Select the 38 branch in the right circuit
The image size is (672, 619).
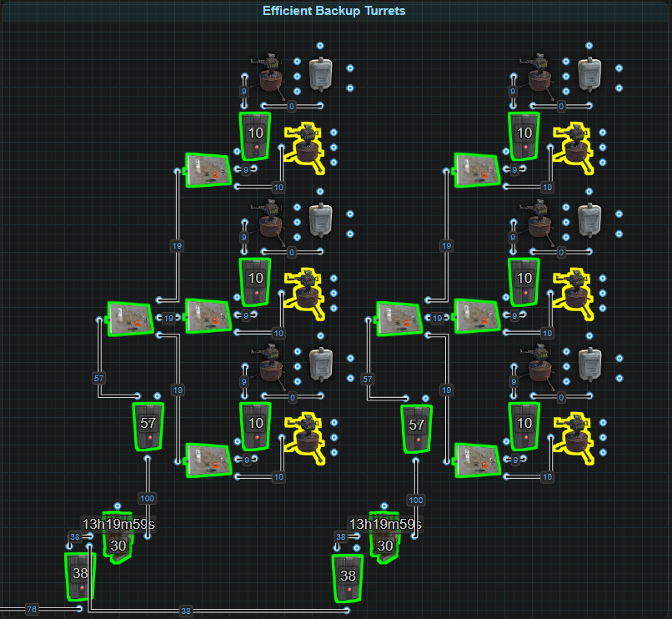coord(348,578)
